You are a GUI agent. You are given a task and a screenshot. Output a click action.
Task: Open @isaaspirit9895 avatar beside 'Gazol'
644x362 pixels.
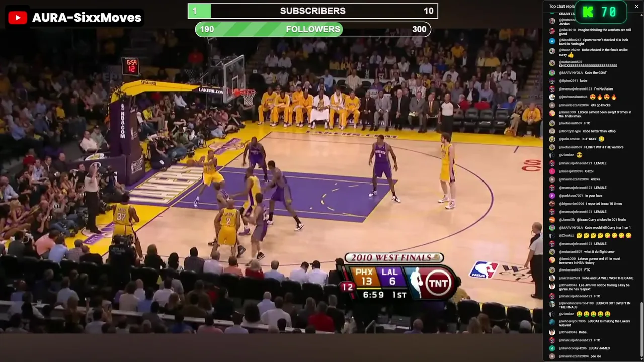pos(552,171)
